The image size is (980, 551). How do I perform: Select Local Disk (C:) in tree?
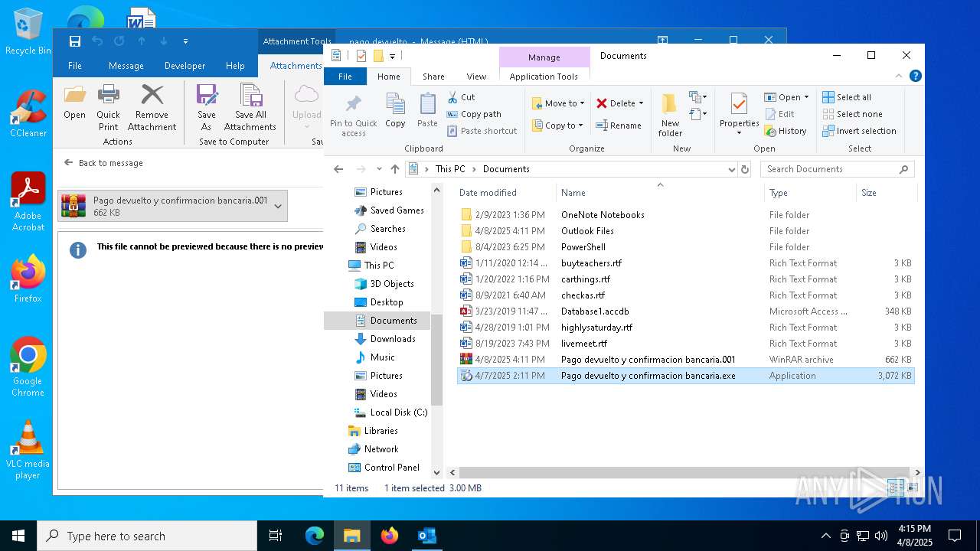point(399,412)
